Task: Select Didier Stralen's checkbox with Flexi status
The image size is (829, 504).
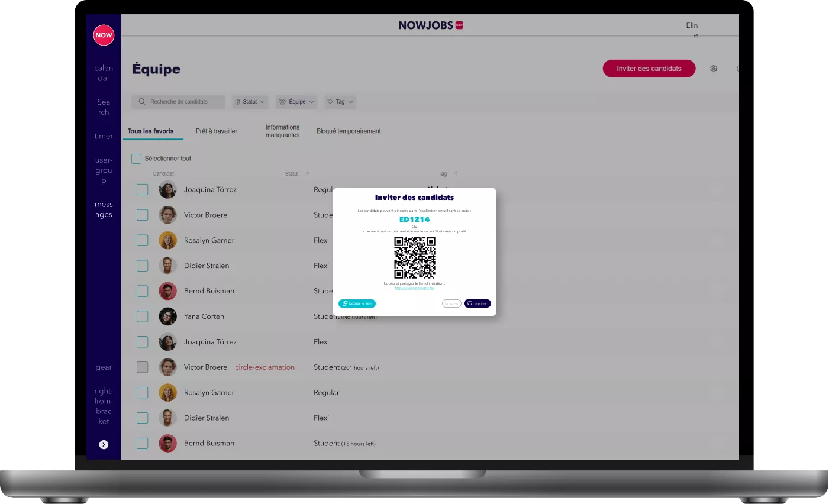Action: 143,266
